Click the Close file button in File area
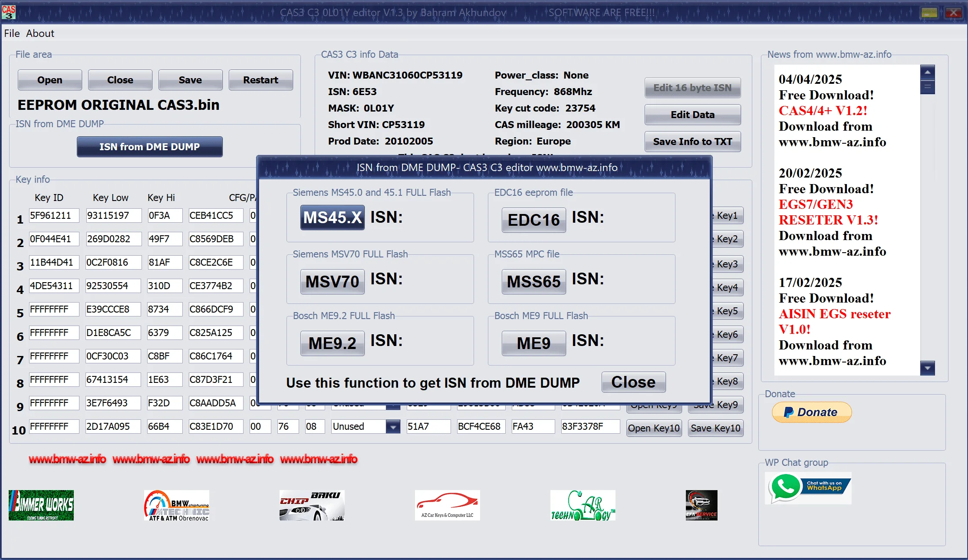 click(120, 80)
